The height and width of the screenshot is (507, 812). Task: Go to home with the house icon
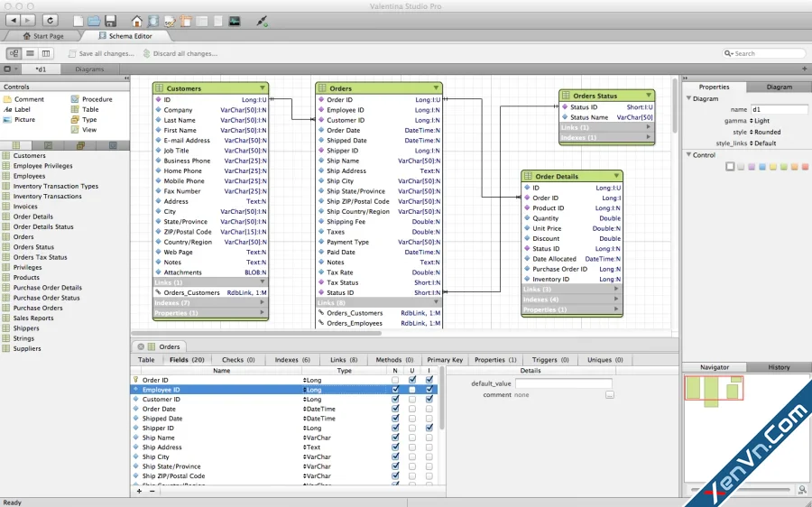(137, 22)
